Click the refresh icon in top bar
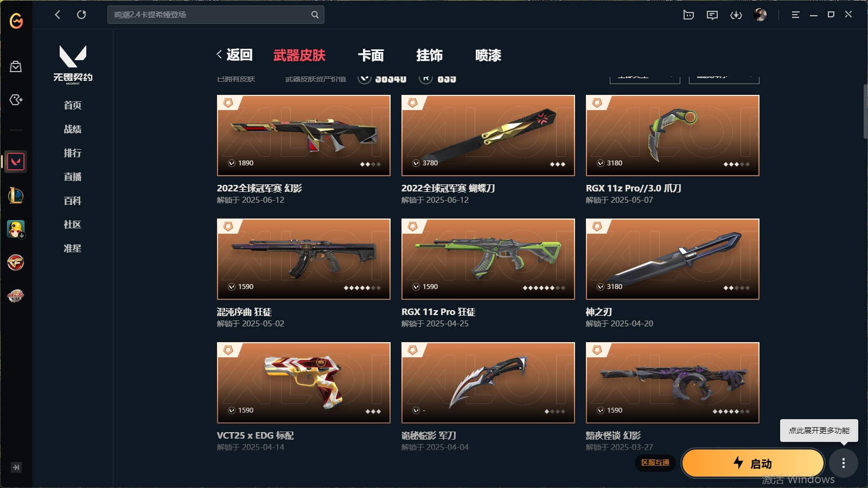Image resolution: width=868 pixels, height=488 pixels. pos(81,15)
